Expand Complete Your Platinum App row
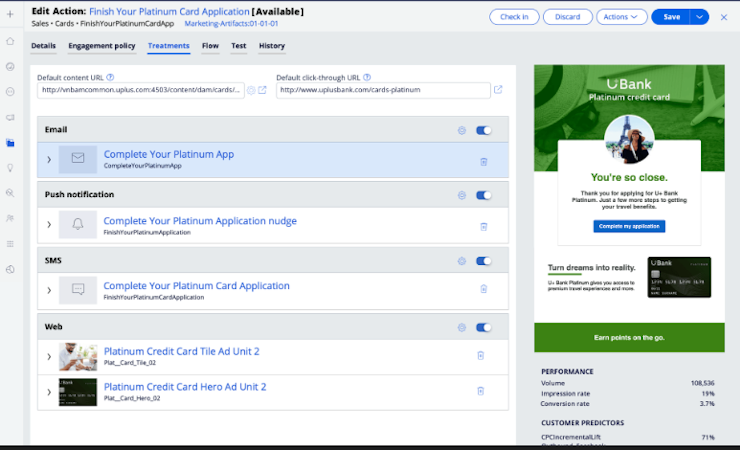The width and height of the screenshot is (740, 450). (49, 159)
